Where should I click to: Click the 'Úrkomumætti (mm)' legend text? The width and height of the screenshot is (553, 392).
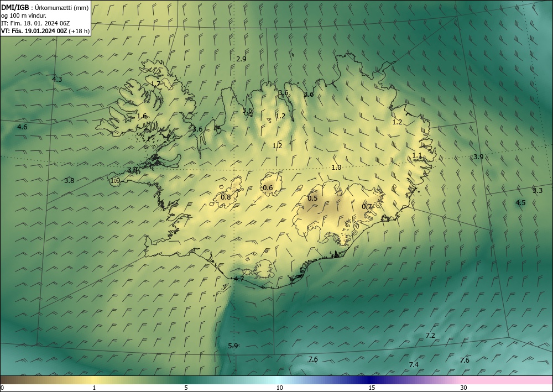click(62, 8)
